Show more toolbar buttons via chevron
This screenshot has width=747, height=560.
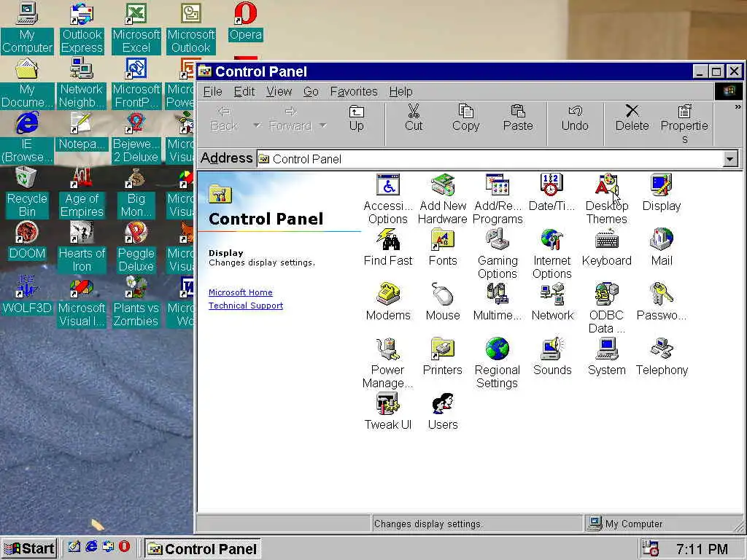pos(738,107)
